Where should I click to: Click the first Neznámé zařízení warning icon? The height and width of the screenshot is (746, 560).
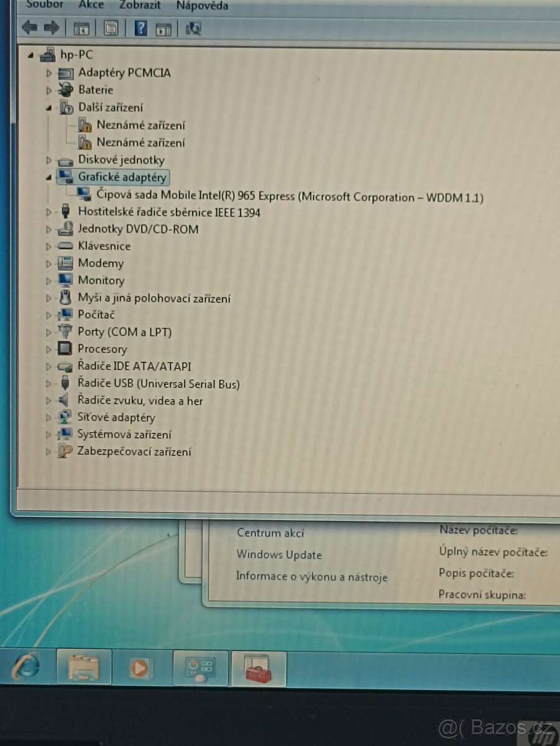85,125
